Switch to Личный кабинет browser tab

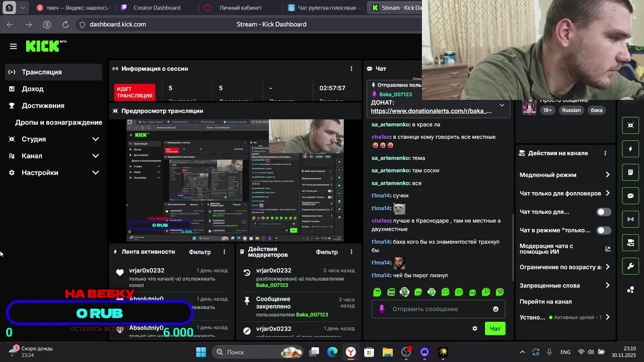click(x=241, y=8)
